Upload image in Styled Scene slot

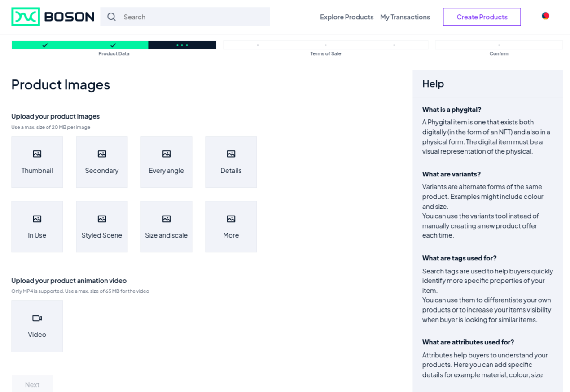[x=102, y=227]
